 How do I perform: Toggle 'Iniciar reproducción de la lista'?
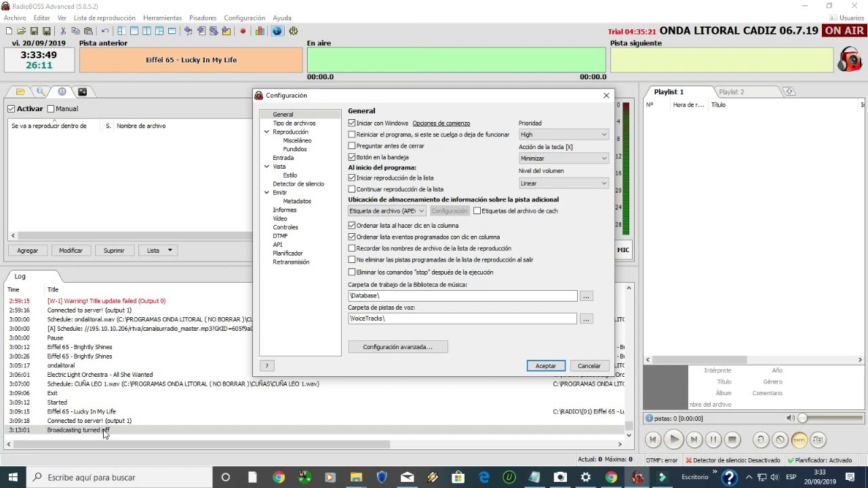click(352, 178)
